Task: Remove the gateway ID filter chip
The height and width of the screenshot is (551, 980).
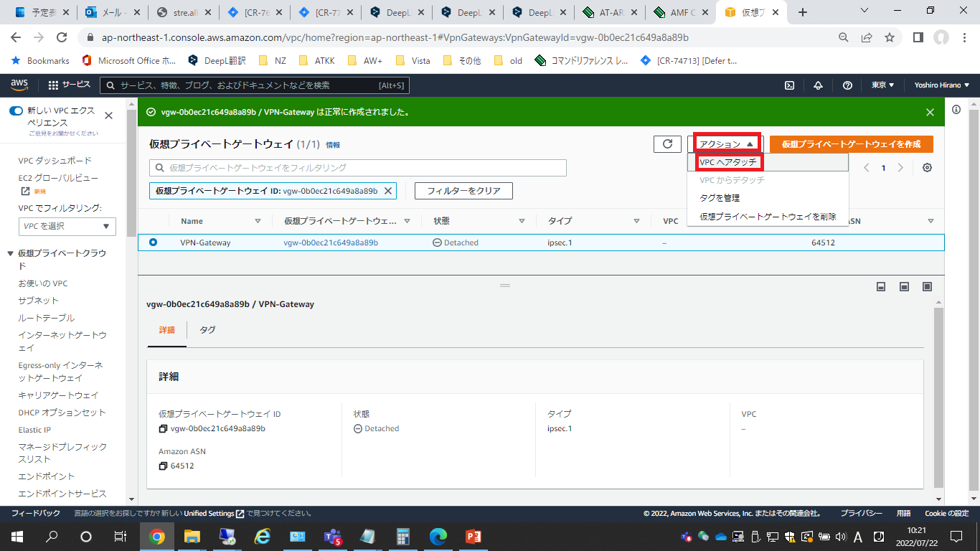Action: 388,191
